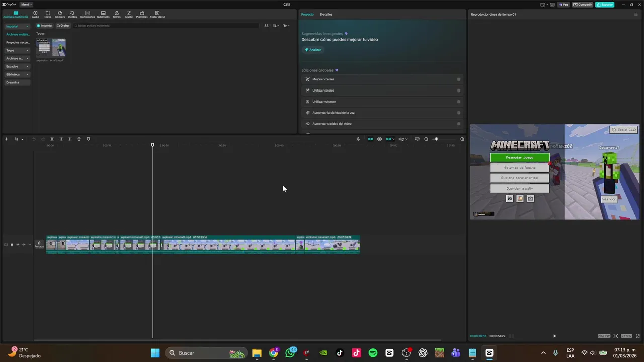Expand the Biblioteca sidebar section
This screenshot has height=362, width=644.
(17, 74)
